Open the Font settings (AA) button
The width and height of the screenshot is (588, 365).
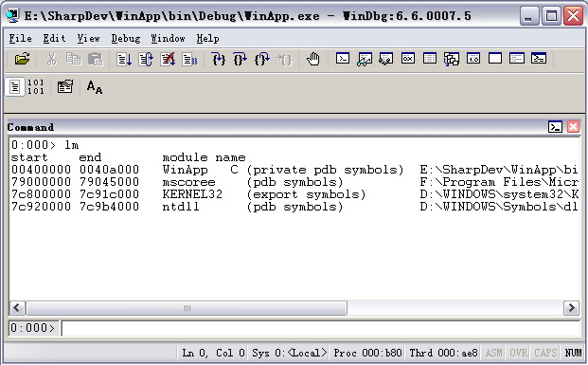[95, 86]
